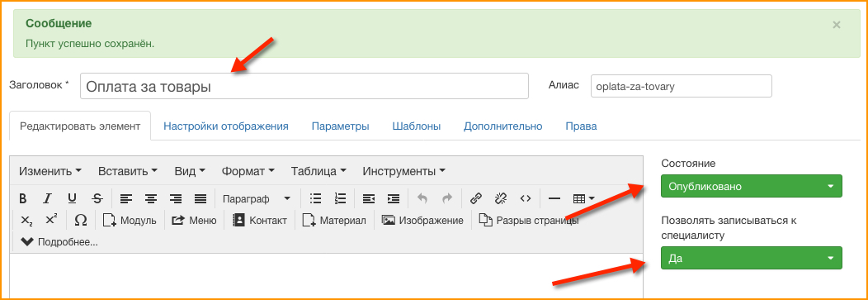
Task: Open source code view icon
Action: click(x=526, y=198)
